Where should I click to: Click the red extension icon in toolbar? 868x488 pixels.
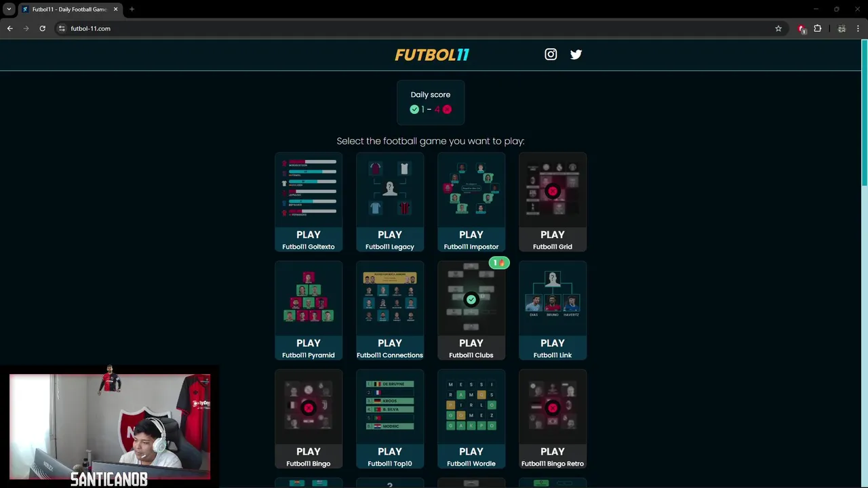tap(802, 28)
